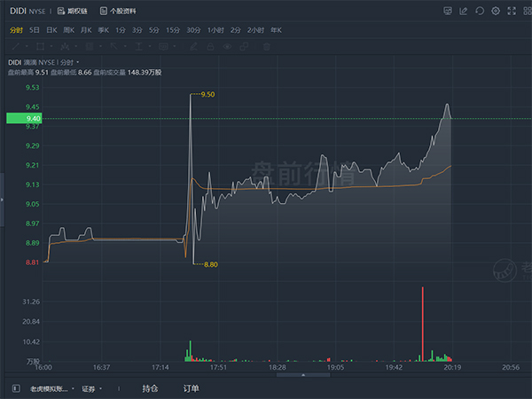Select the comment bubble annotation tool

(163, 46)
